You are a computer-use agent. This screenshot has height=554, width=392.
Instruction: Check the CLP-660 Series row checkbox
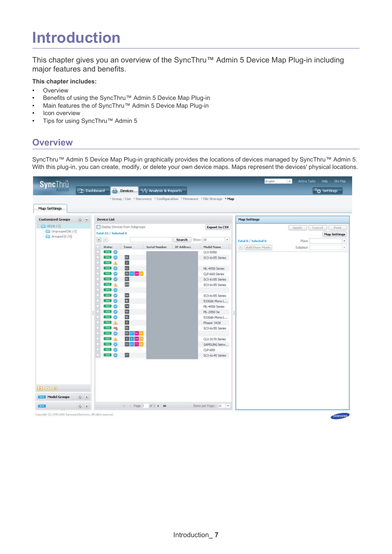[98, 274]
